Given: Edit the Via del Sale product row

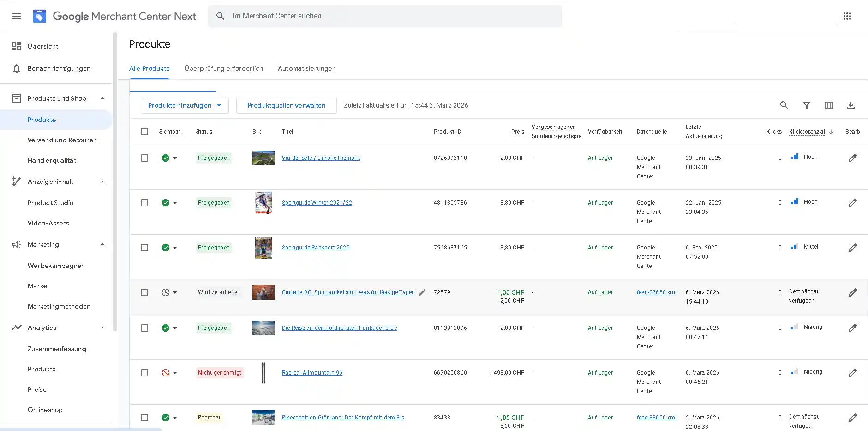Looking at the screenshot, I should tap(852, 158).
